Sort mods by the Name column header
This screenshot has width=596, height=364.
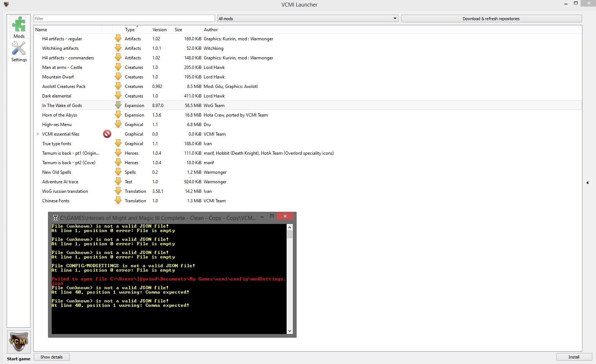tap(68, 30)
